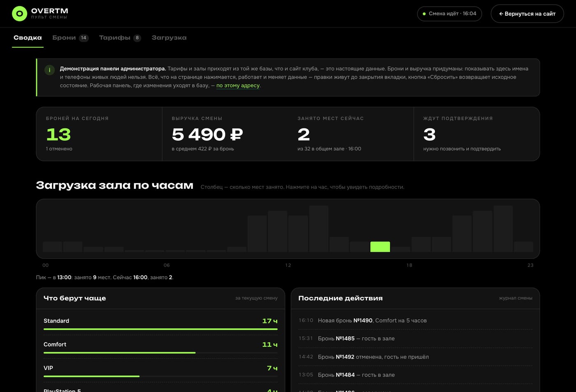This screenshot has width=576, height=392.
Task: Click the 'нужно позвонить и подтвердить' note
Action: (462, 149)
